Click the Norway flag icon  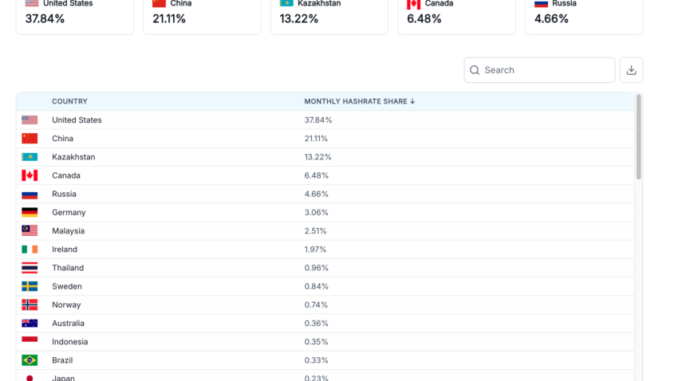(29, 305)
